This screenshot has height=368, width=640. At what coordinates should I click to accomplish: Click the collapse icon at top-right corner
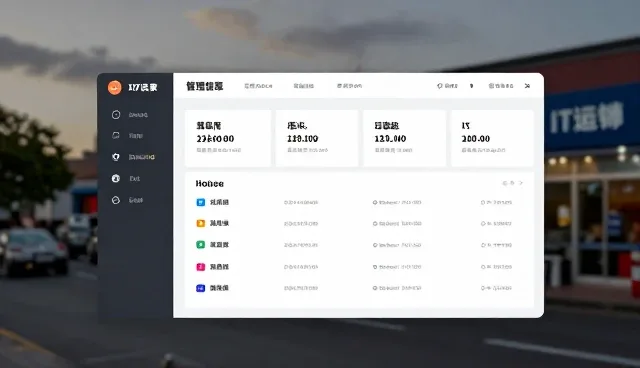[x=527, y=86]
